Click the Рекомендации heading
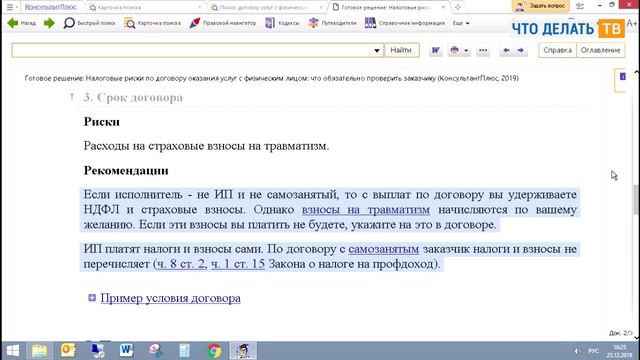This screenshot has width=640, height=360. (126, 170)
